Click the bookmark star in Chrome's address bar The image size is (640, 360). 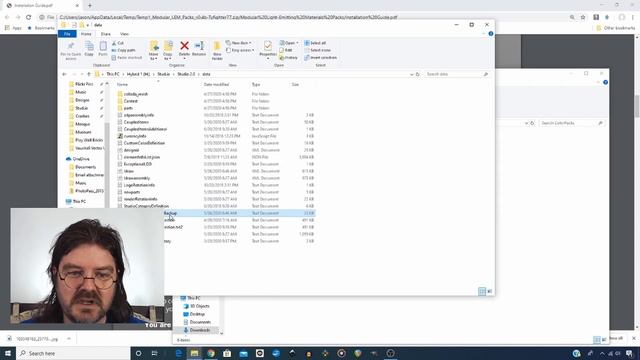coord(583,17)
